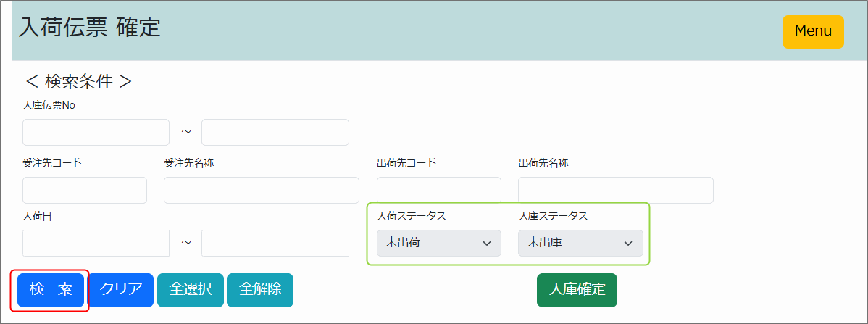
Task: Focus the 入荷日 start date field
Action: pyautogui.click(x=96, y=244)
